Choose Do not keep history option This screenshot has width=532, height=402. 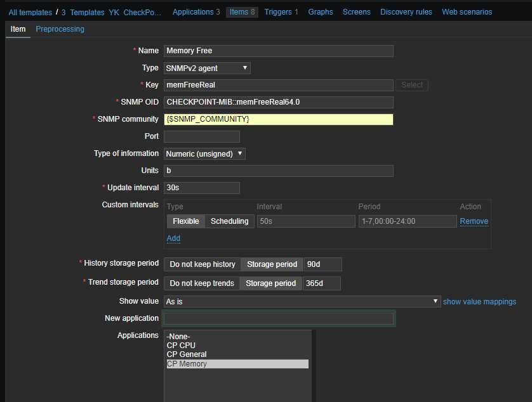203,264
